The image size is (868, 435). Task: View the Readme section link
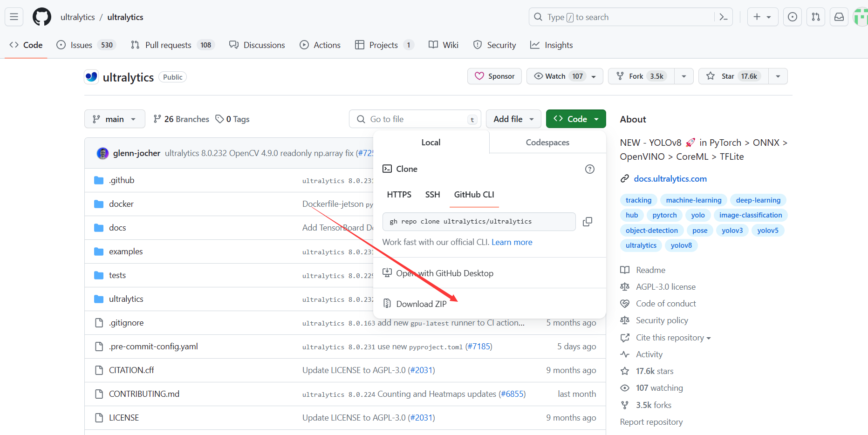click(x=643, y=270)
